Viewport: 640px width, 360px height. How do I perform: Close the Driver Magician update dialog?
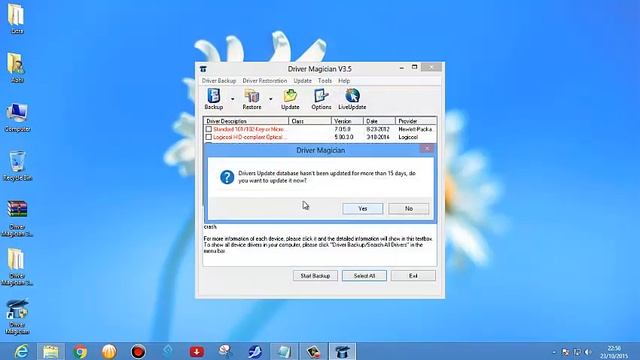tap(427, 149)
